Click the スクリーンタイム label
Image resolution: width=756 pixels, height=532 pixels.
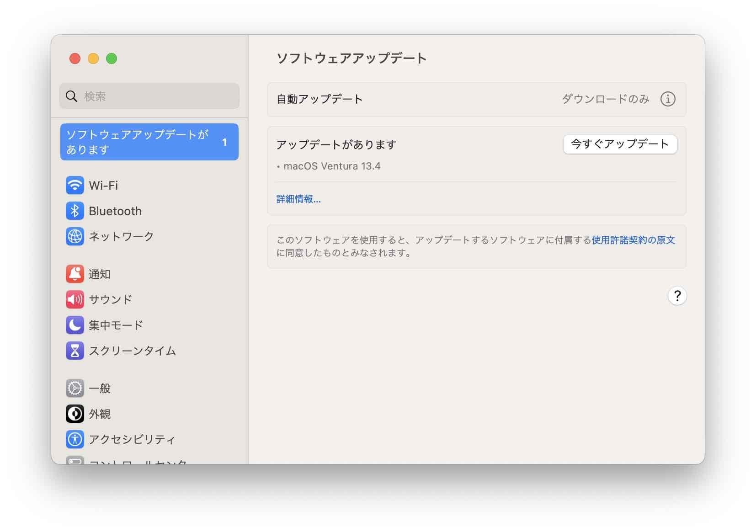point(133,351)
